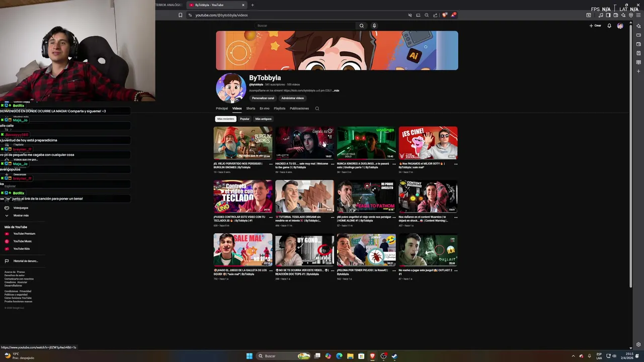Open the Fears to Fathom video thumbnail
Viewport: 644px width, 362px height.
366,196
